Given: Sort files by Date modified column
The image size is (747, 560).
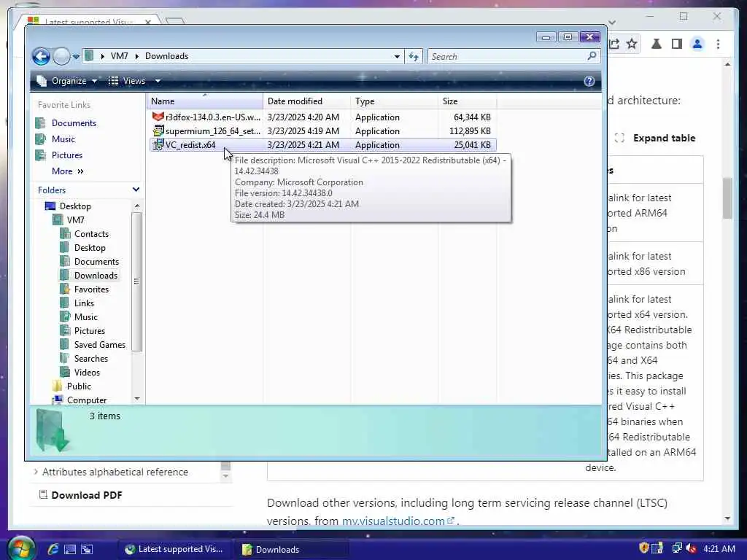Looking at the screenshot, I should (x=306, y=101).
